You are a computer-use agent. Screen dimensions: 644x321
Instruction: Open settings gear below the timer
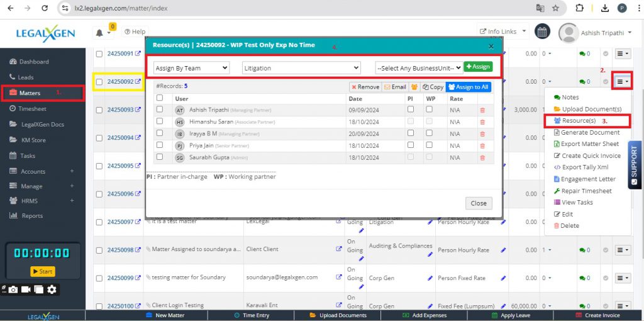52,290
